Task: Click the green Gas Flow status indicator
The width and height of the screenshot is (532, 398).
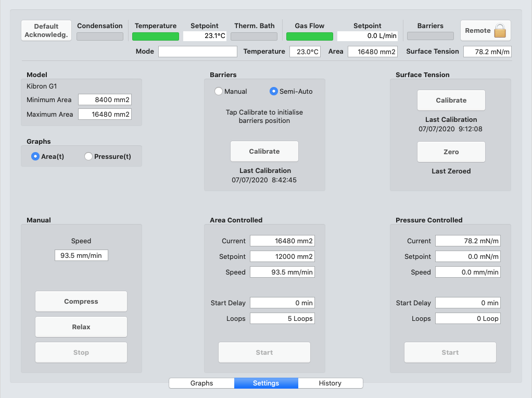Action: [309, 36]
